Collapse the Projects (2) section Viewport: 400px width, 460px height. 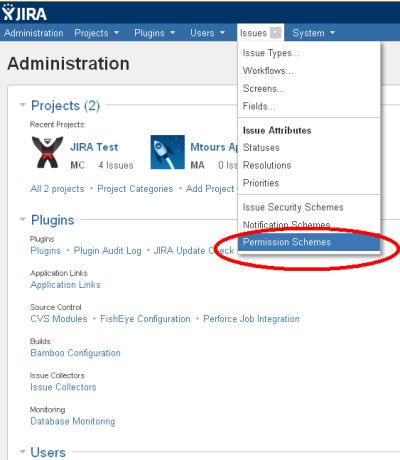tap(23, 105)
